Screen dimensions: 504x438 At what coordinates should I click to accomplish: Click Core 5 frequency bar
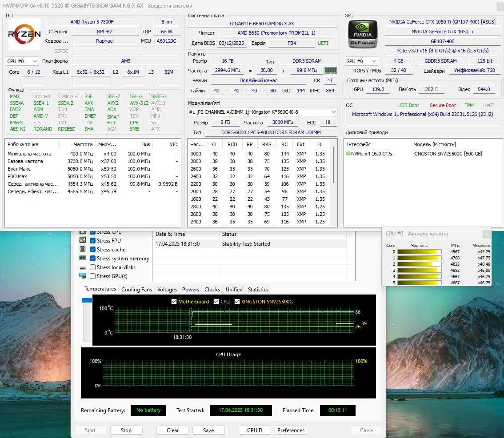pos(419,283)
